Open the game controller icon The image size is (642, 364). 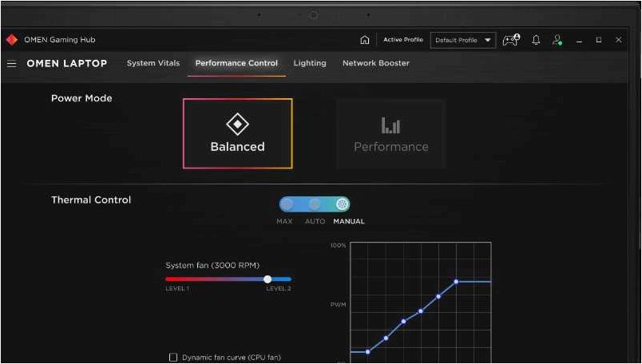511,40
